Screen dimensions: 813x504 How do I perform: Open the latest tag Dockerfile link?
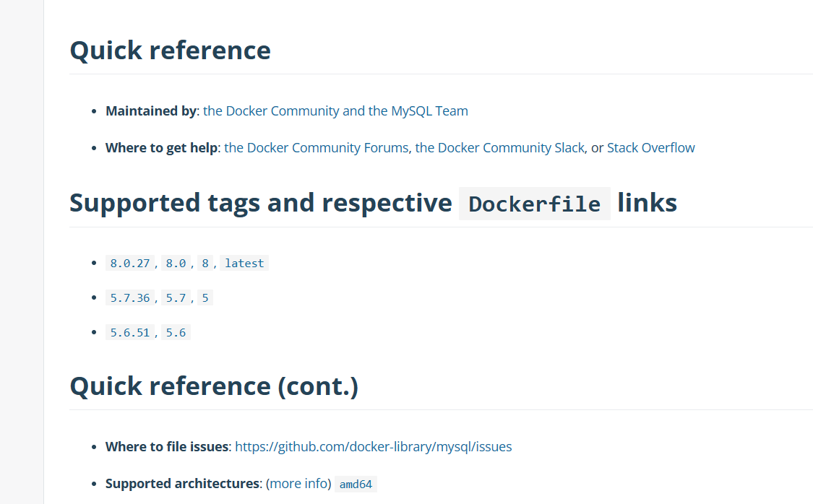point(244,263)
